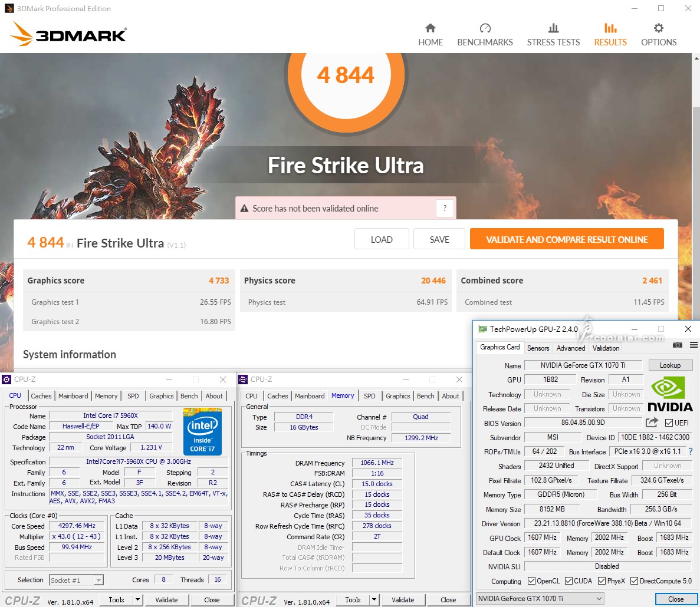700x607 pixels.
Task: Open the RESULTS section
Action: [x=610, y=35]
